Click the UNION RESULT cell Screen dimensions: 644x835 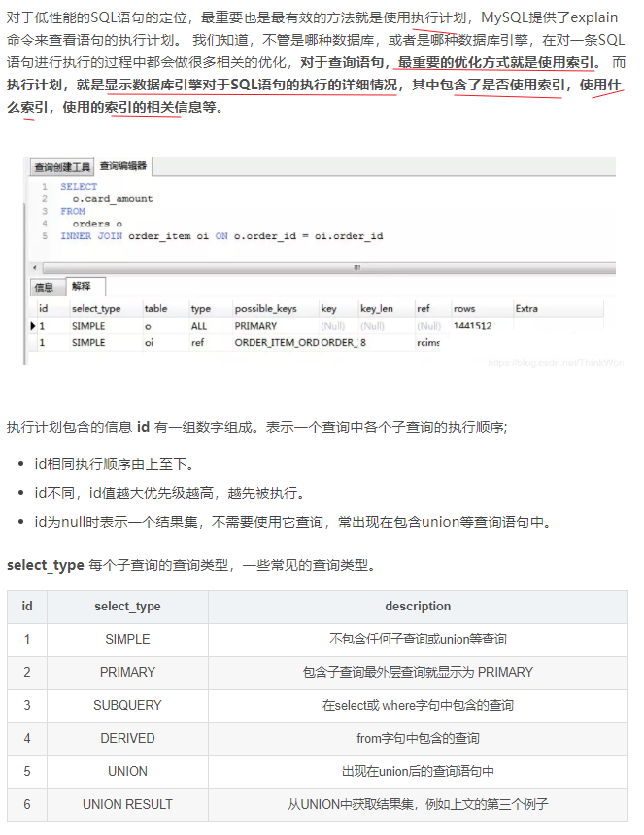pyautogui.click(x=127, y=804)
